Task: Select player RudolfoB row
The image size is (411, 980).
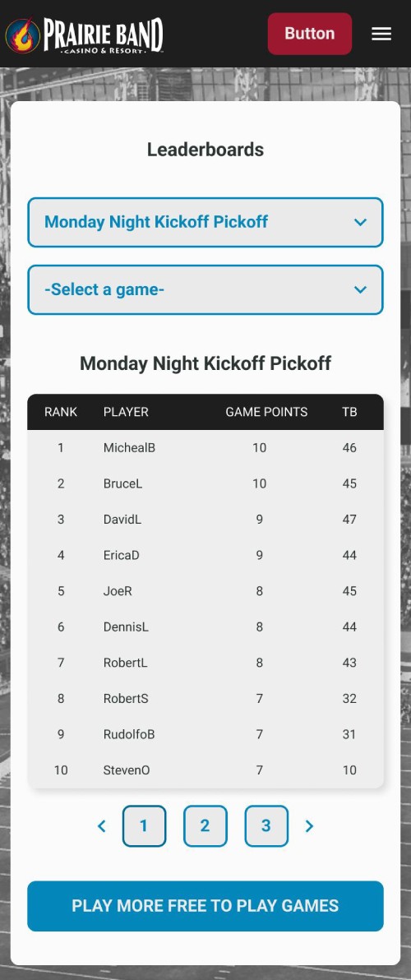Action: pyautogui.click(x=205, y=734)
